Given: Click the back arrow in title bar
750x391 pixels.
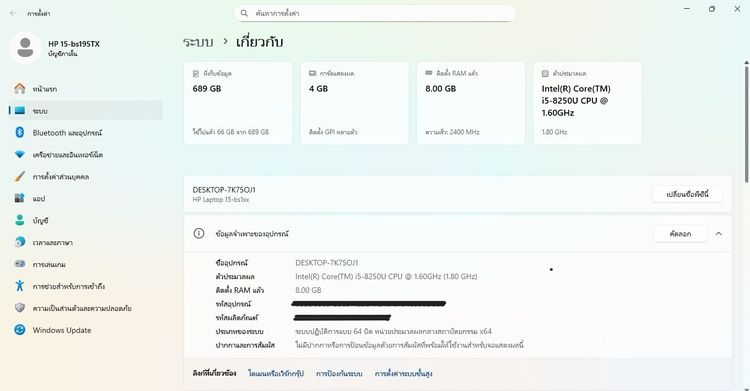Looking at the screenshot, I should click(x=13, y=13).
